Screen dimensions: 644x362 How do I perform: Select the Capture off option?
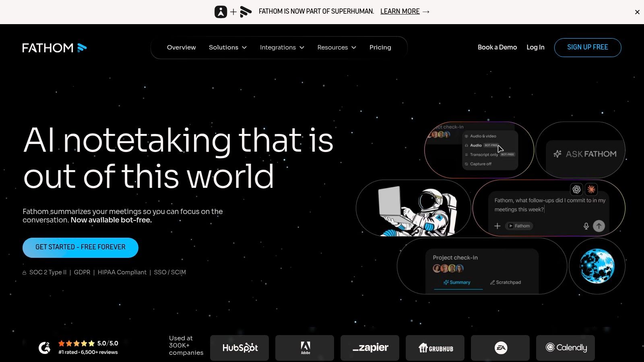(x=478, y=164)
